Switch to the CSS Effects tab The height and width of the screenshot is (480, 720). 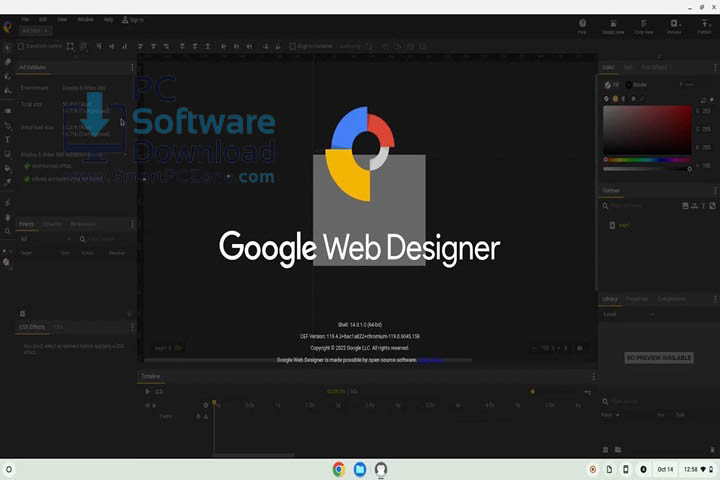coord(32,327)
